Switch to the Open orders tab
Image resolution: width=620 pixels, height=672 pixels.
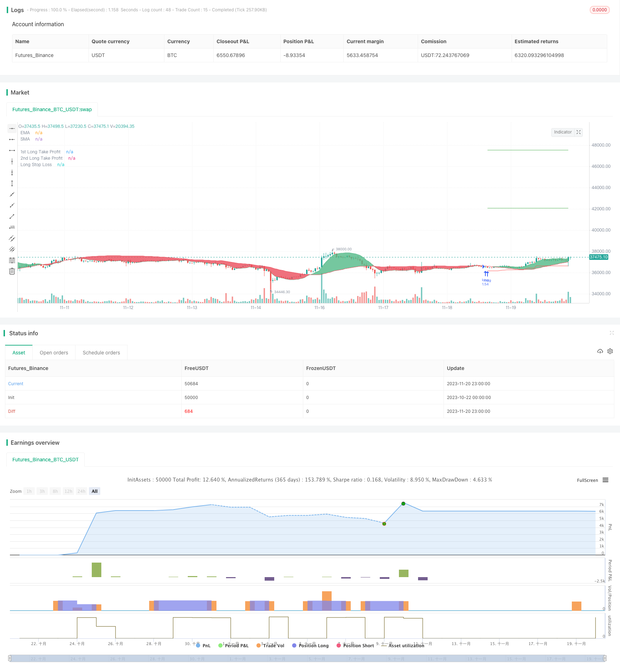coord(54,353)
